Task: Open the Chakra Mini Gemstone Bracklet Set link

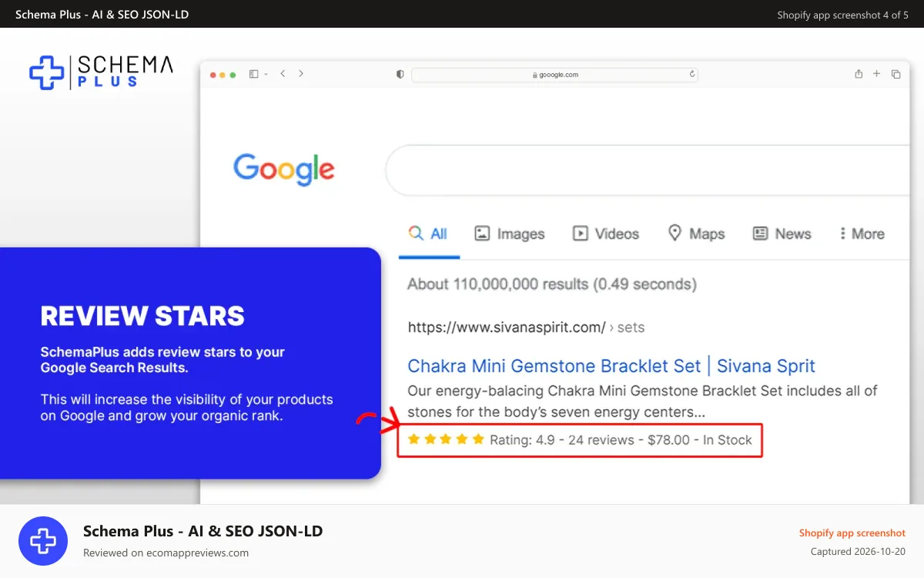Action: [611, 366]
